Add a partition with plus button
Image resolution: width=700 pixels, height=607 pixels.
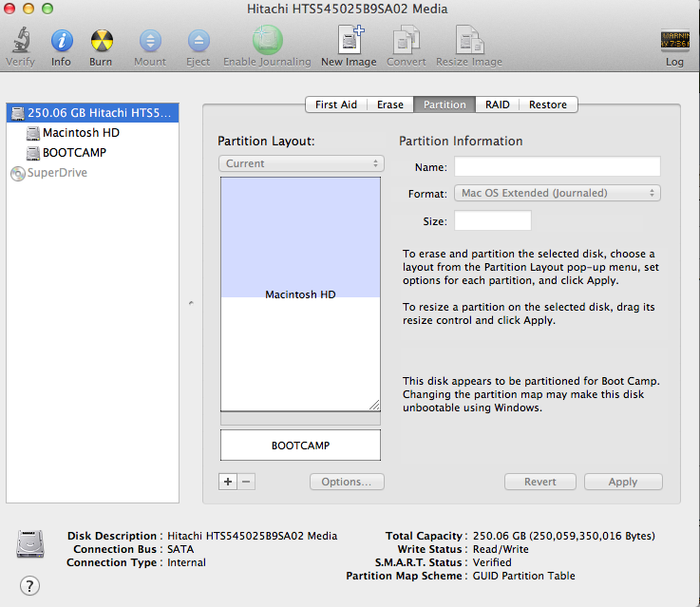click(228, 482)
